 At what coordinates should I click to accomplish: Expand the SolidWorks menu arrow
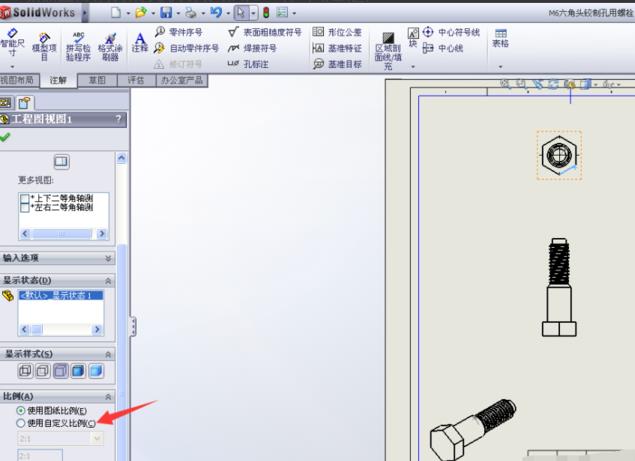pyautogui.click(x=85, y=13)
